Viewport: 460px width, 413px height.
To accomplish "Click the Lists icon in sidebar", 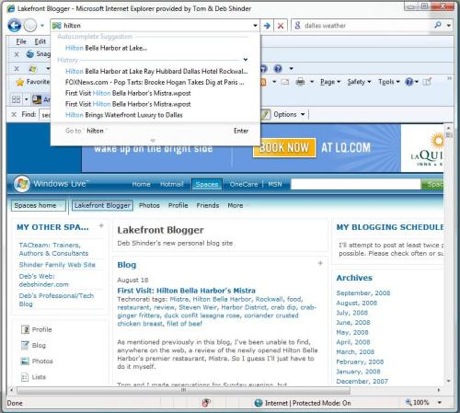I will click(25, 377).
